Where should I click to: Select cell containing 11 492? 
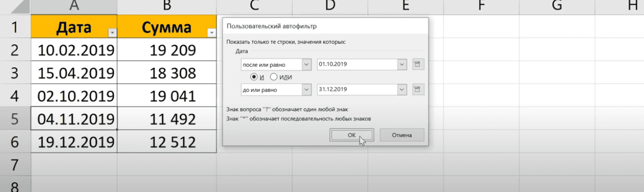click(166, 119)
